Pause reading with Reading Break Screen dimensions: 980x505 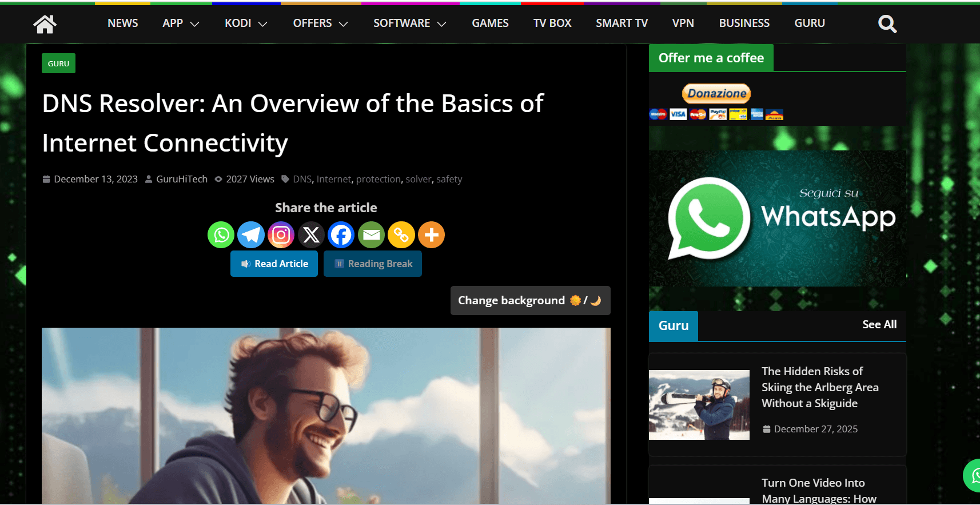(x=373, y=264)
